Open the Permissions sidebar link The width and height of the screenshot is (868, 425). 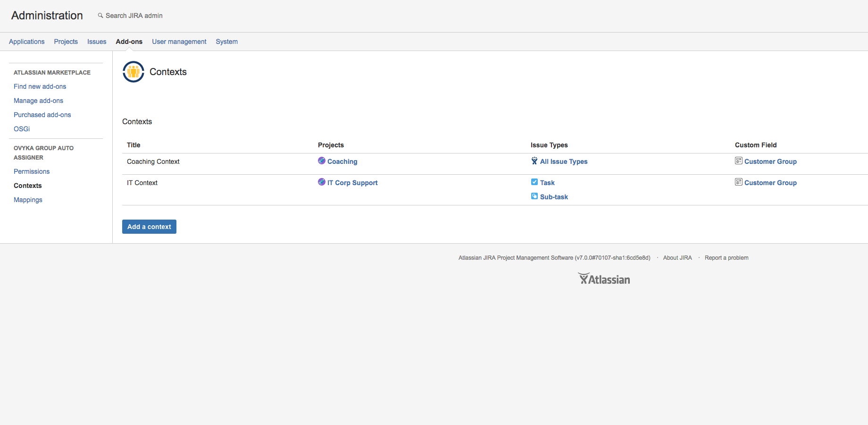point(32,171)
